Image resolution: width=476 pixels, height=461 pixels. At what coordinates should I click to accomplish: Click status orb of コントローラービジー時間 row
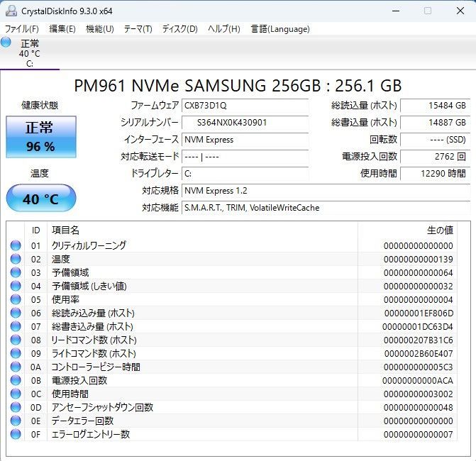click(x=16, y=367)
